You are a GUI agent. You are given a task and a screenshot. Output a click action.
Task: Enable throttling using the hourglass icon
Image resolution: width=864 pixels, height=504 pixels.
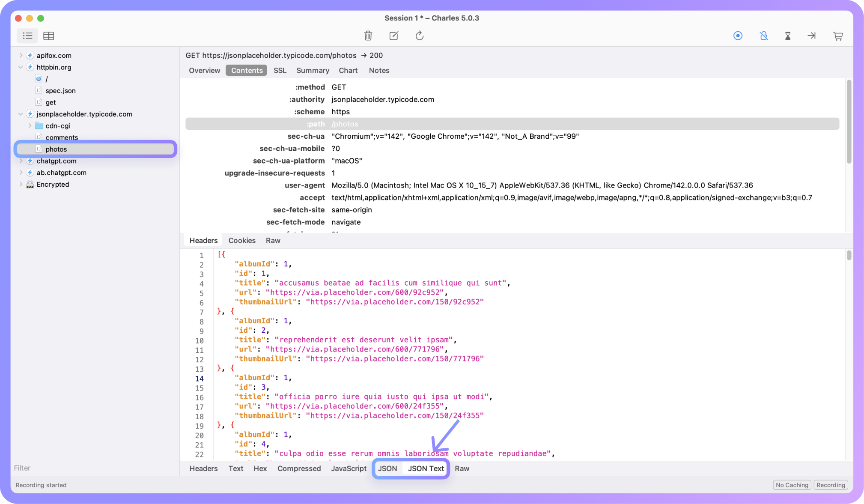click(788, 36)
